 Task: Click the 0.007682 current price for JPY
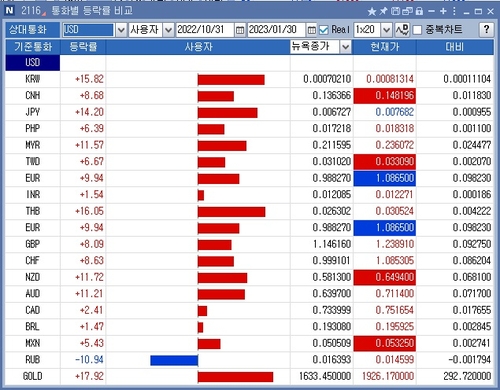point(394,112)
